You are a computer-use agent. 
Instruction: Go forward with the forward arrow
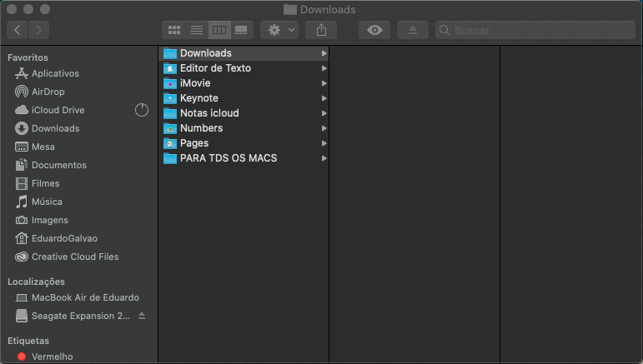(38, 30)
